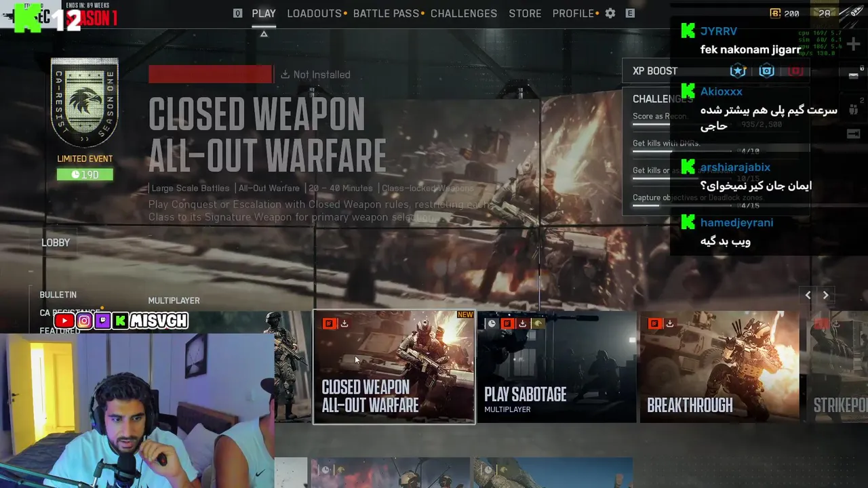
Task: Click the card icon with 0 on right sidebar
Action: 853,75
